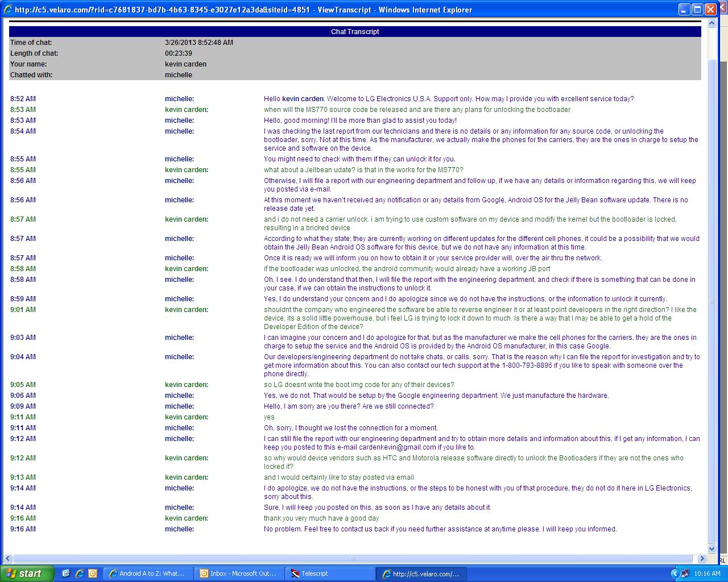The image size is (728, 582).
Task: Click the 'yes' reply at 9:11 AM
Action: click(269, 417)
